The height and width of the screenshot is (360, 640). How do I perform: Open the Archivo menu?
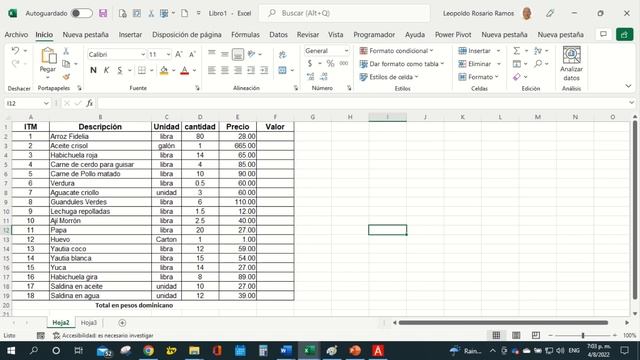(16, 35)
